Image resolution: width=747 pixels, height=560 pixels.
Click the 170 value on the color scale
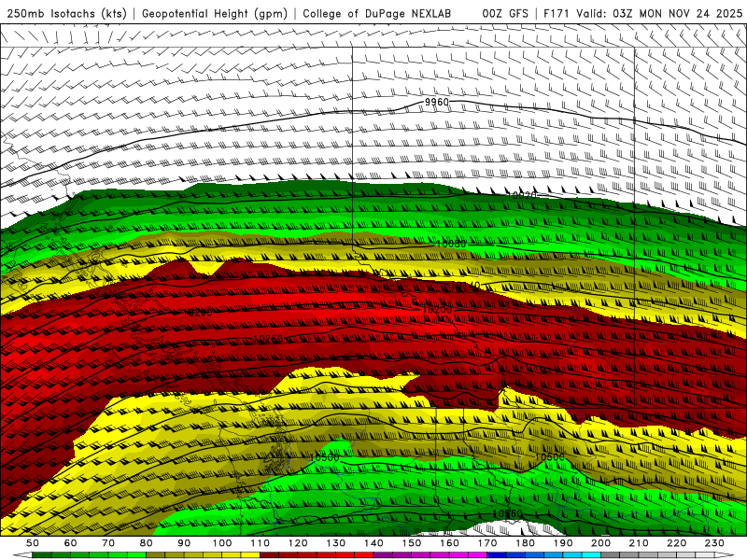point(487,543)
